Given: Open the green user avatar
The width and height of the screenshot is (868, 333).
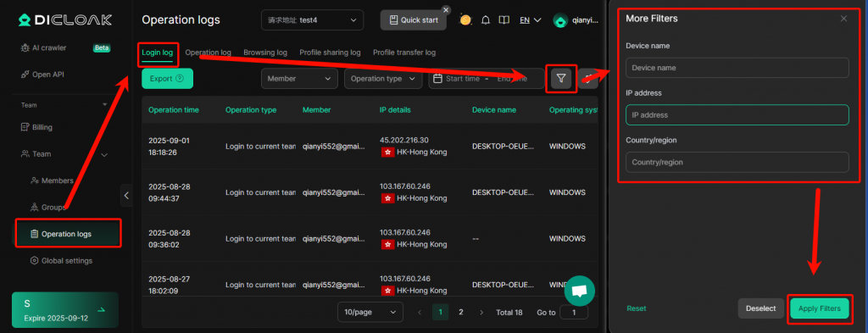Looking at the screenshot, I should click(x=560, y=21).
